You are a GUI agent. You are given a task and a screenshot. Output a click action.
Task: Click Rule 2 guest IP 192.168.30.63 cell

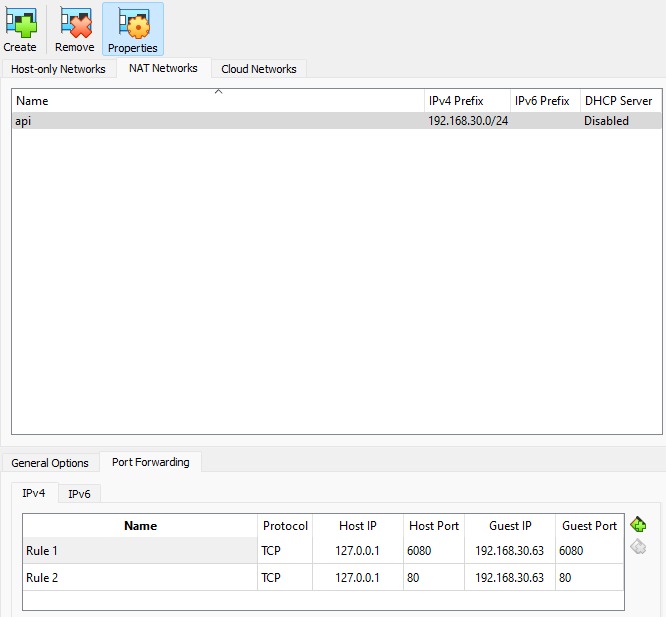tap(509, 578)
